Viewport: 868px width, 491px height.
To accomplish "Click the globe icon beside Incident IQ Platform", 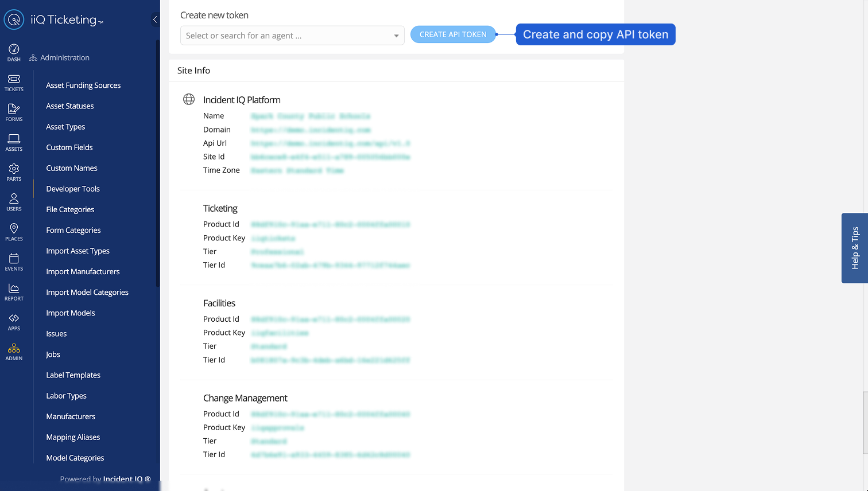I will (189, 99).
